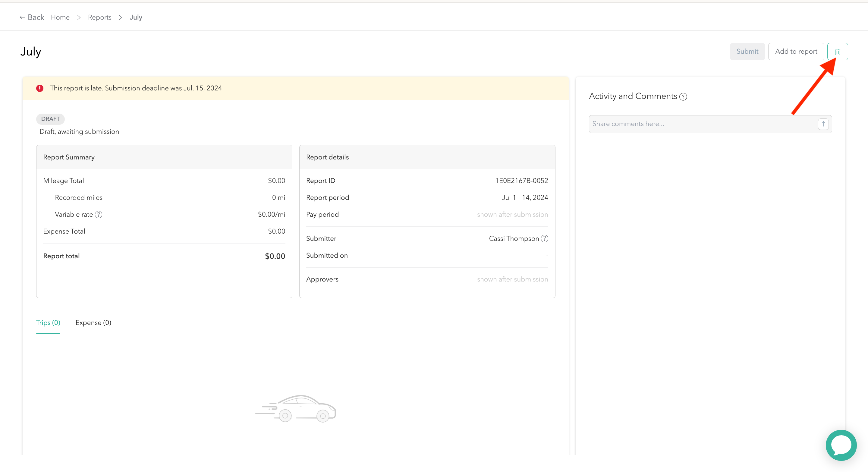Click the send comment arrow icon
This screenshot has height=472, width=868.
[x=823, y=124]
